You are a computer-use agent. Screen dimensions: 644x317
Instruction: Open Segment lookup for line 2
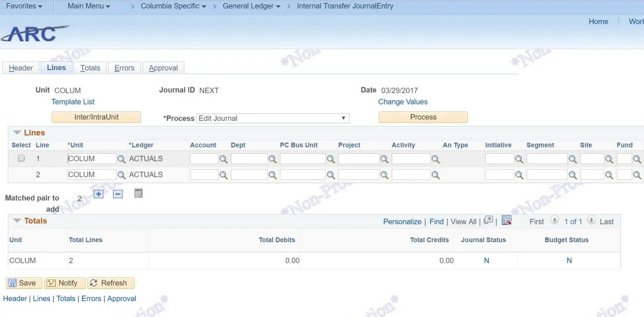(x=572, y=175)
